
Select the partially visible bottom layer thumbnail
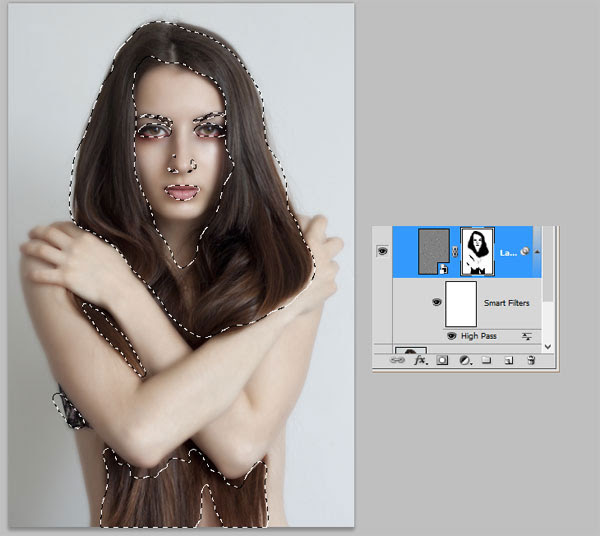(x=411, y=350)
